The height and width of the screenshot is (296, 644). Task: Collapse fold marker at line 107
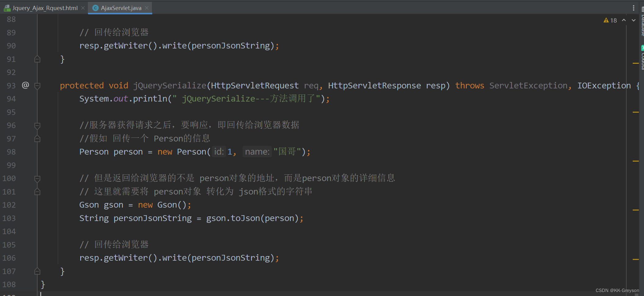coord(37,271)
